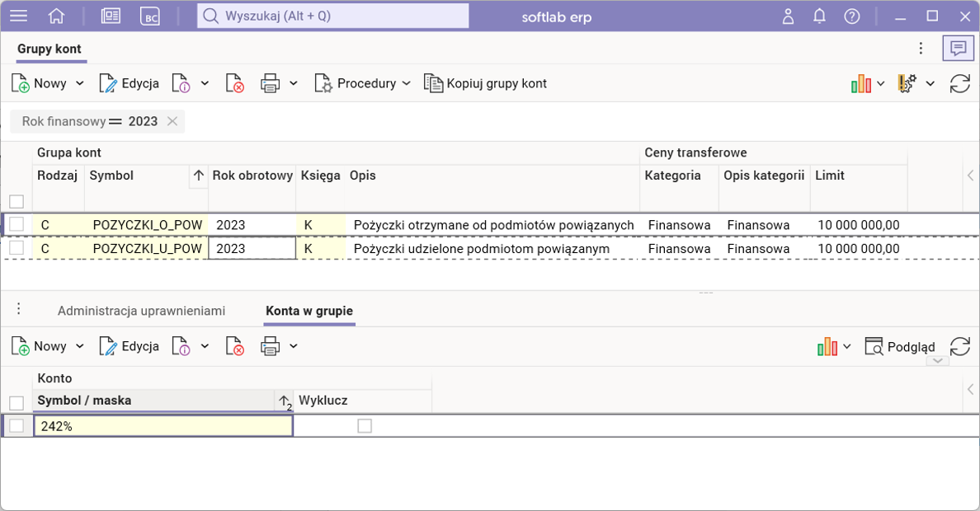Select the Konta w grupie tab
The height and width of the screenshot is (511, 980).
pyautogui.click(x=309, y=311)
